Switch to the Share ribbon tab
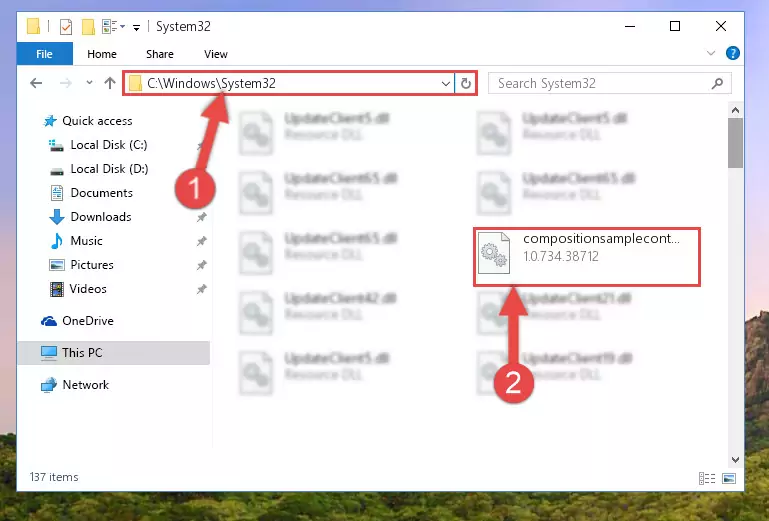Image resolution: width=769 pixels, height=521 pixels. pos(160,54)
